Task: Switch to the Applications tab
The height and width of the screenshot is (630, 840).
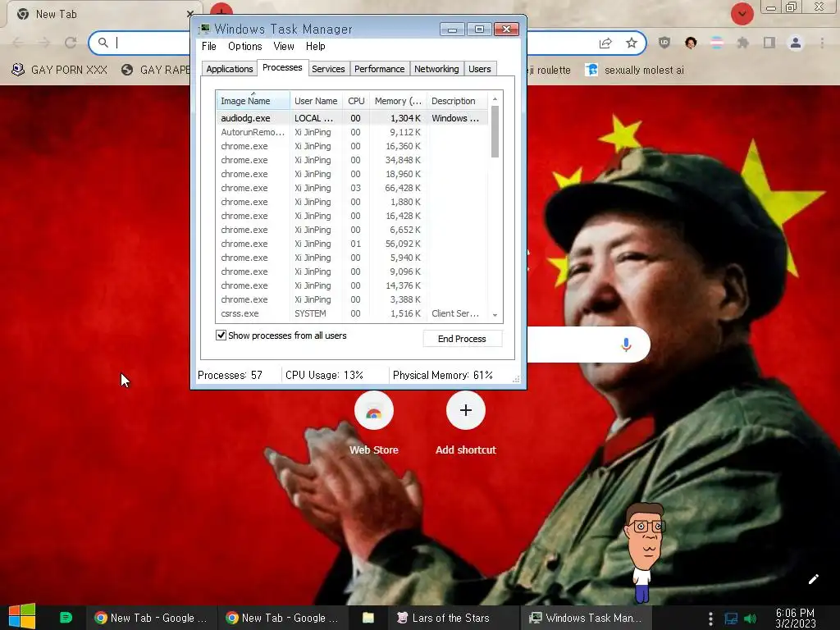Action: point(230,69)
